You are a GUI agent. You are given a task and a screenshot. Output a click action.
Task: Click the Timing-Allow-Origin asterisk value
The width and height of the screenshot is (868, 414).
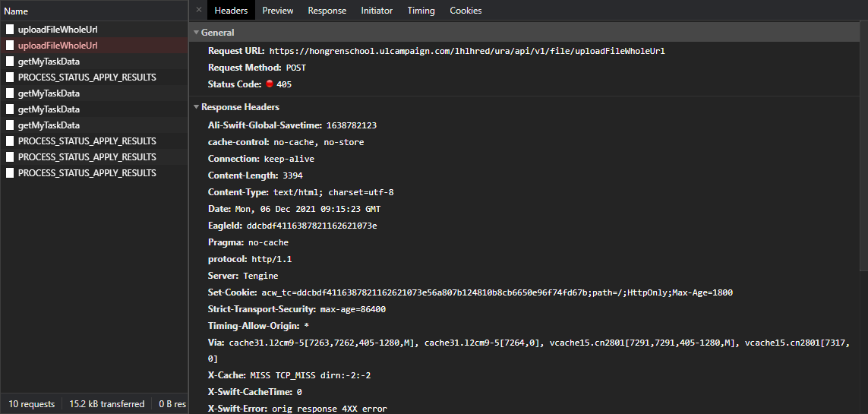(x=307, y=326)
